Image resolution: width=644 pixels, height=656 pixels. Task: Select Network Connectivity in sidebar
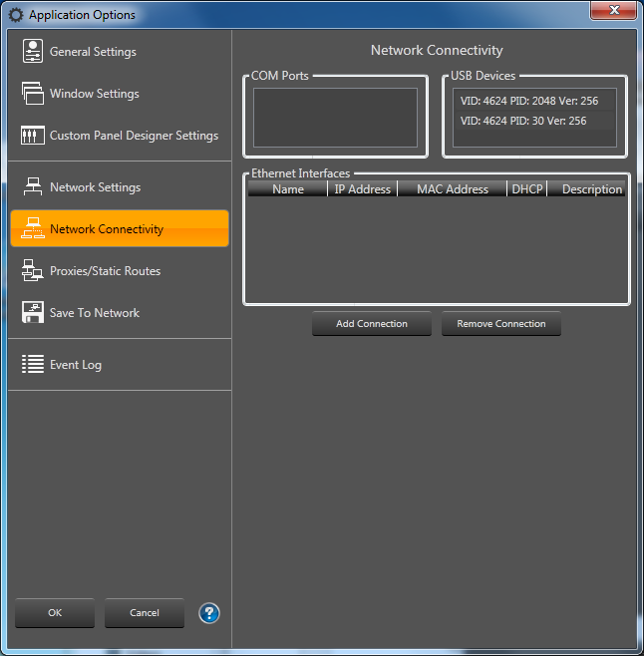coord(120,228)
